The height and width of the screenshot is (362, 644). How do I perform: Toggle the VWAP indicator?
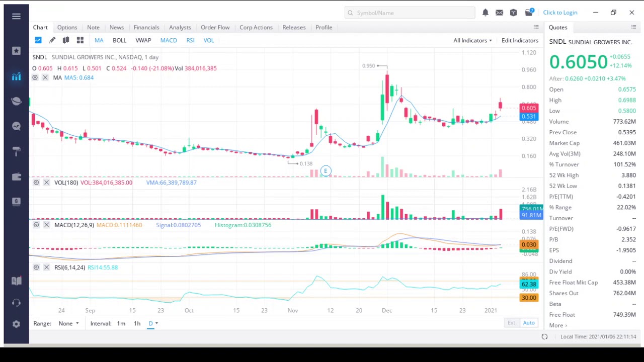(x=143, y=40)
